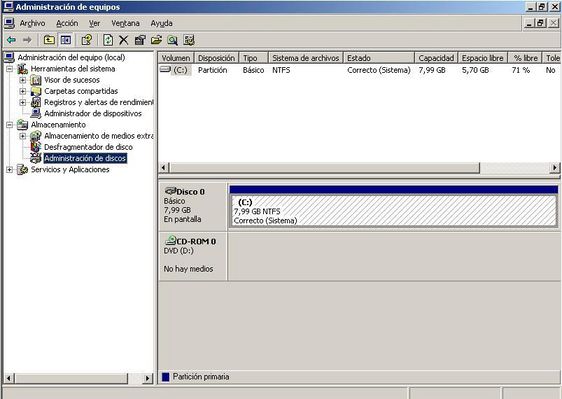This screenshot has width=562, height=399.
Task: Sort by the Volumen column header
Action: coord(176,58)
